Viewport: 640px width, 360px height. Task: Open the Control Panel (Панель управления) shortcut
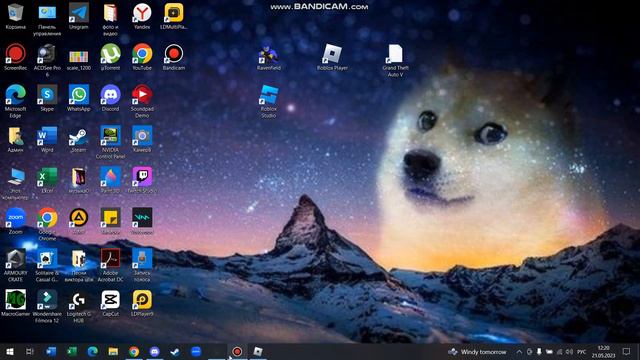click(47, 20)
